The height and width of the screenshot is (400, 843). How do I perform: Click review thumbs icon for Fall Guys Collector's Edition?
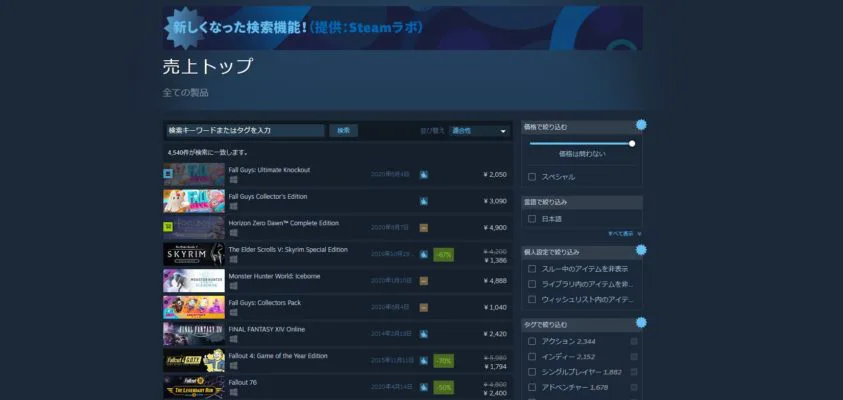click(x=424, y=201)
